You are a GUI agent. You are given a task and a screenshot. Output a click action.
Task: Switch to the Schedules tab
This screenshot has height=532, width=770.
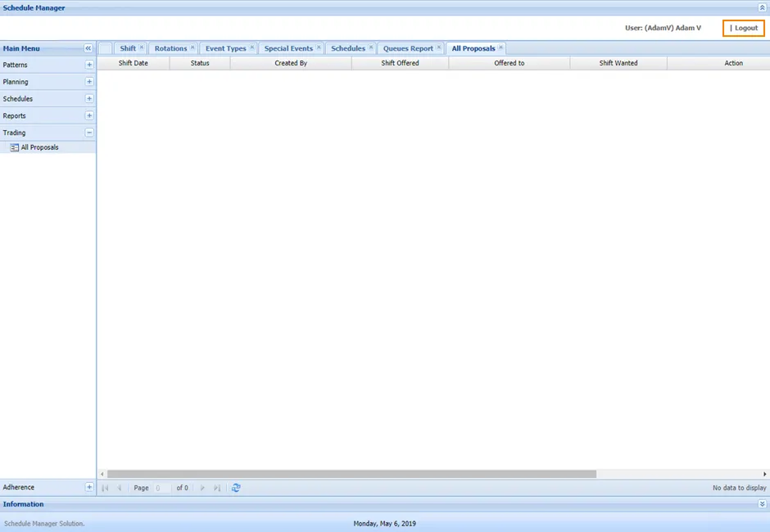point(347,48)
